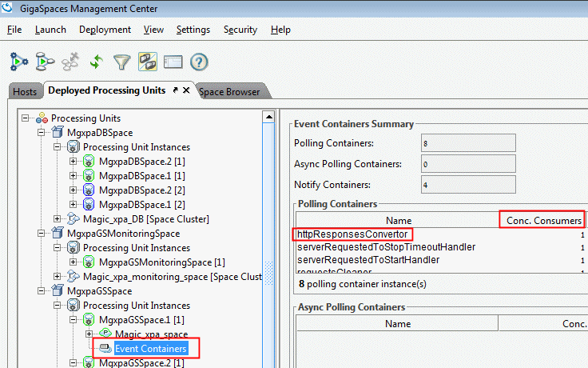The width and height of the screenshot is (588, 368).
Task: Click the grayed-out cluster toolbar icon
Action: coord(71,62)
